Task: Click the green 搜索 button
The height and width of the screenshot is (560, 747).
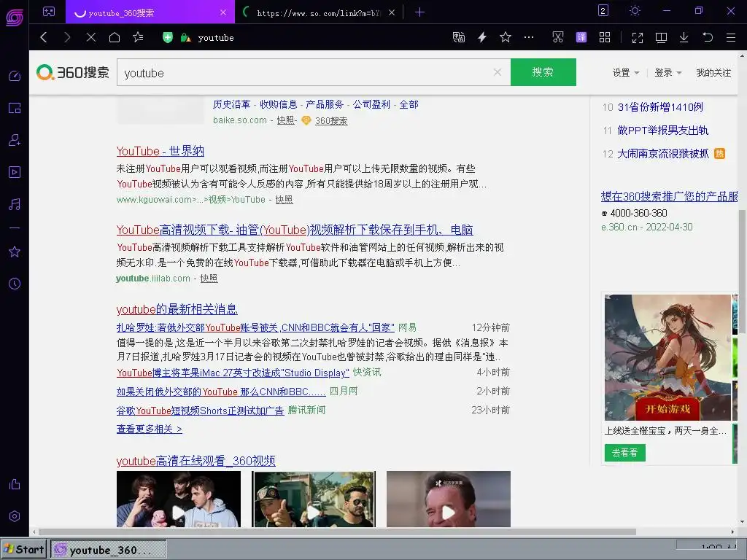Action: [x=543, y=72]
